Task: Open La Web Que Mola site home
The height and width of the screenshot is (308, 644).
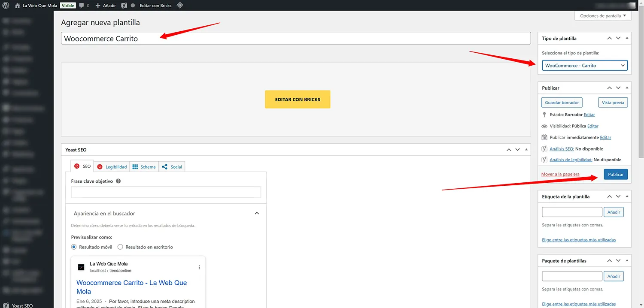Action: click(36, 6)
